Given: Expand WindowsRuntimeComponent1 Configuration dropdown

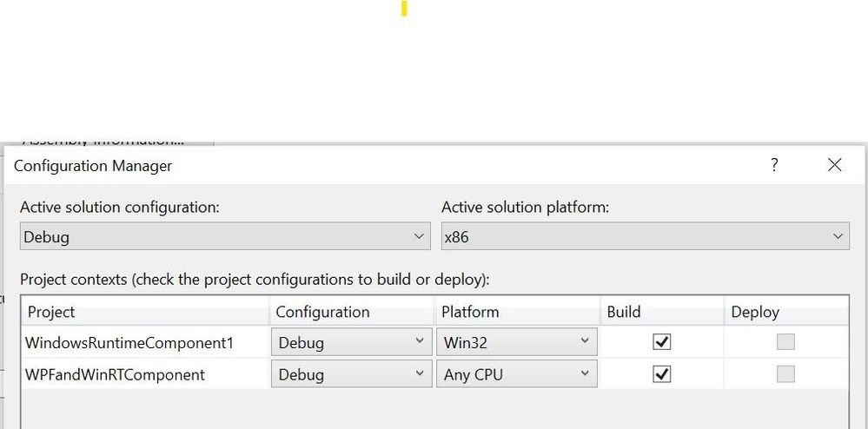Looking at the screenshot, I should click(352, 342).
